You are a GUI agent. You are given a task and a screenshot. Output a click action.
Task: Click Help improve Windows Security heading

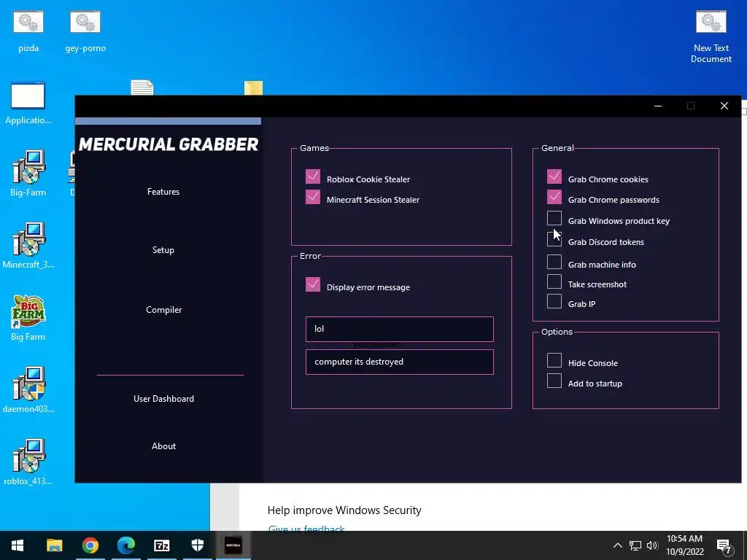(x=344, y=510)
